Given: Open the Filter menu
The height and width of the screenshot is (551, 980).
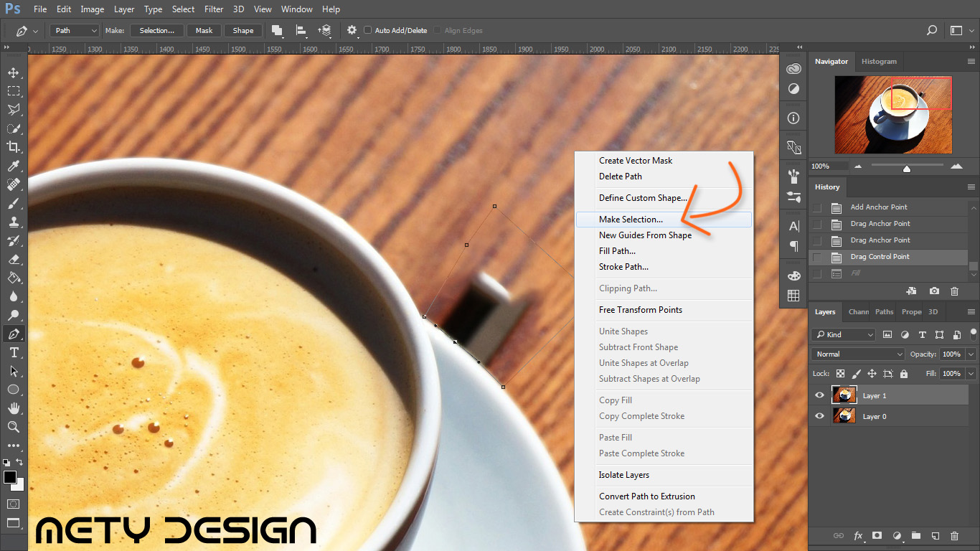Looking at the screenshot, I should 214,9.
